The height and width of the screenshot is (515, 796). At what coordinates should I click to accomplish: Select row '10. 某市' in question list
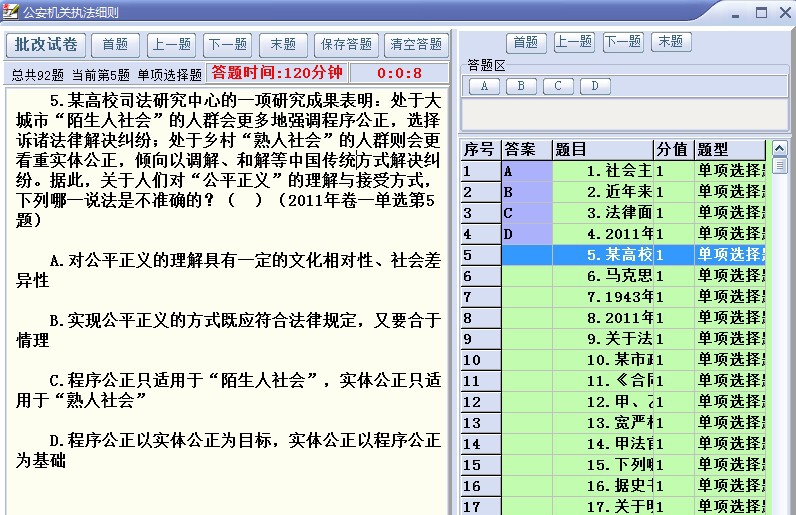613,360
